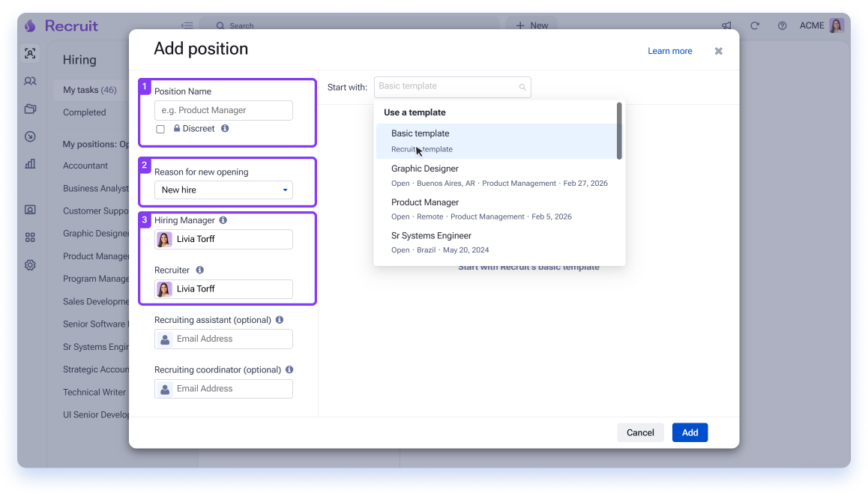Open the hiring focus icon in left sidebar
868x502 pixels.
[x=31, y=53]
